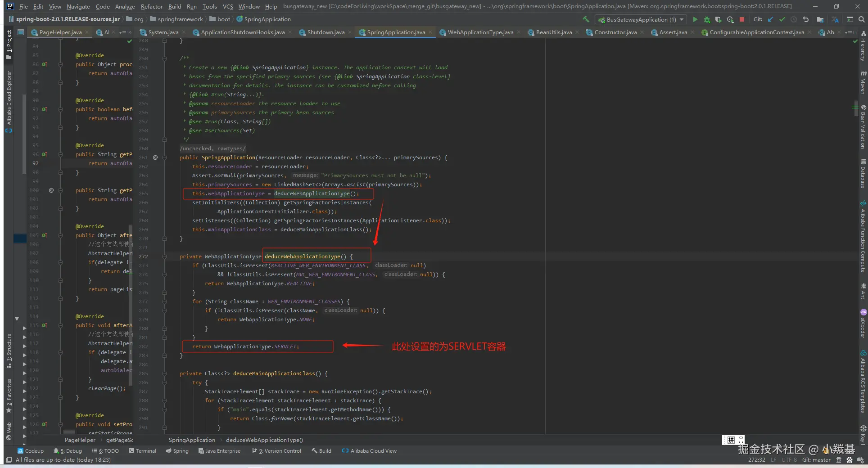Run with Coverage from the toolbar

point(719,19)
